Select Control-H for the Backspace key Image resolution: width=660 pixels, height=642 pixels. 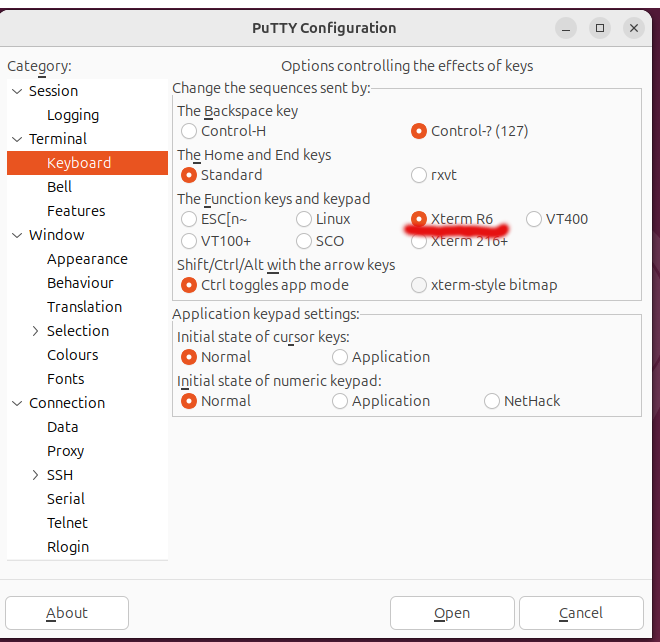pos(189,131)
